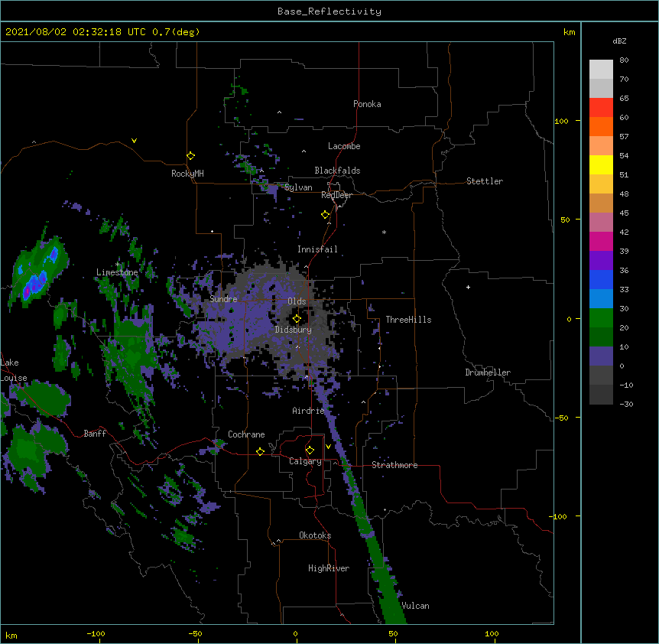Select the RedDeer city label
This screenshot has width=659, height=644.
[336, 195]
